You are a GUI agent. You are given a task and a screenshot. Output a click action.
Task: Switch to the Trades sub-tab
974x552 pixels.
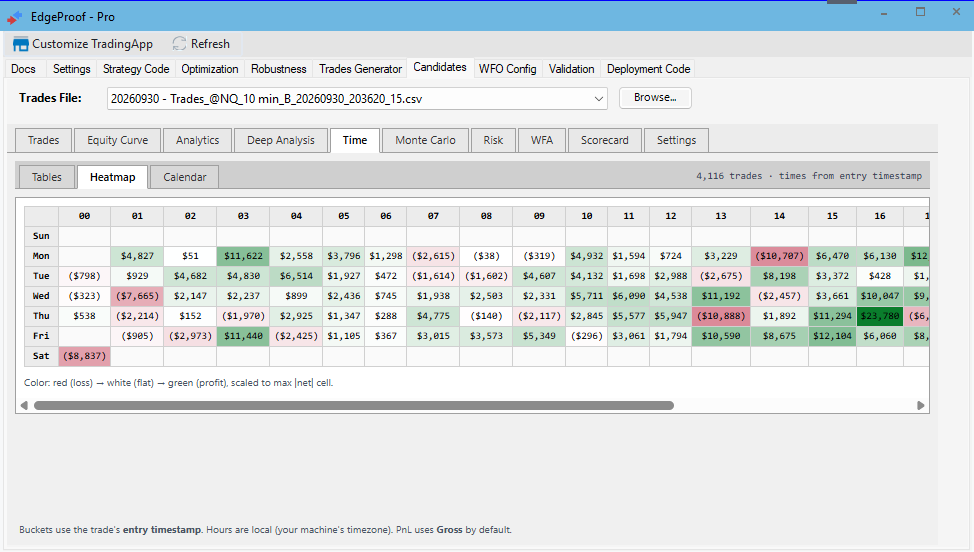coord(43,140)
